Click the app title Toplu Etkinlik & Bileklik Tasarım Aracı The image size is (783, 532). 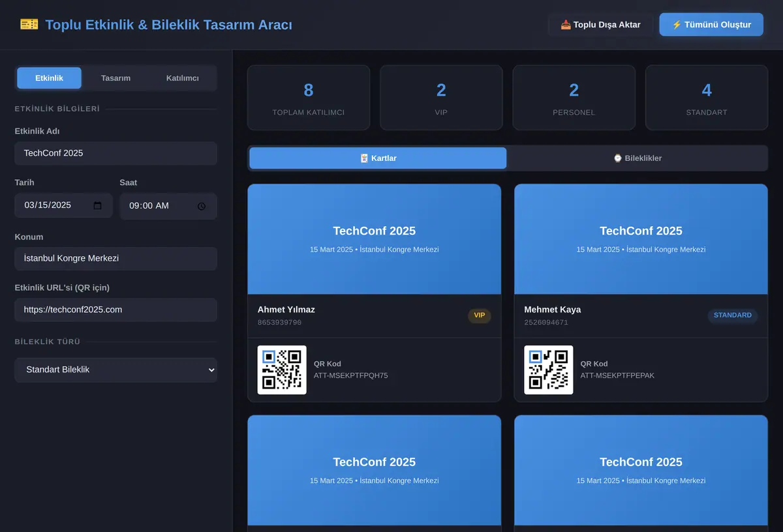click(169, 25)
